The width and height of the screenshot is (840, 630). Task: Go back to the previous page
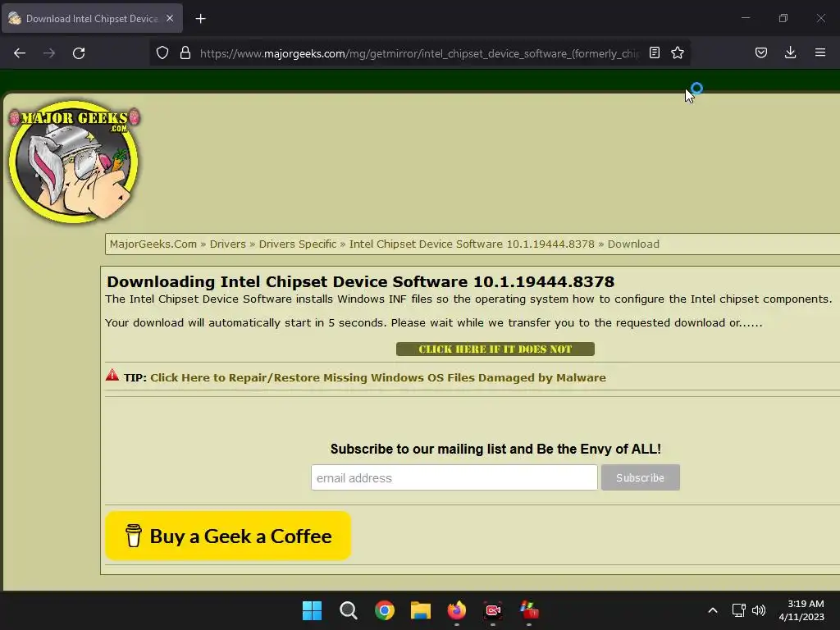coord(20,53)
